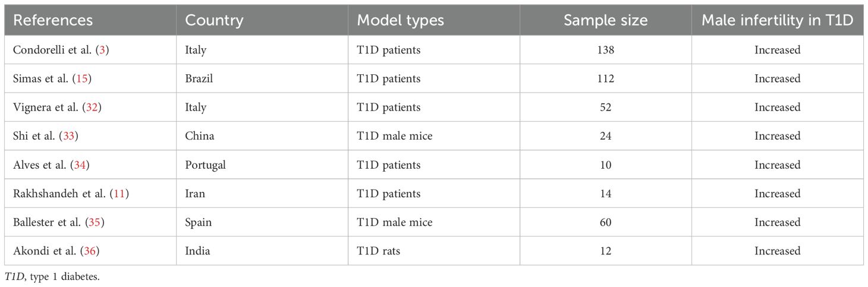Click the Model types column header

click(400, 20)
